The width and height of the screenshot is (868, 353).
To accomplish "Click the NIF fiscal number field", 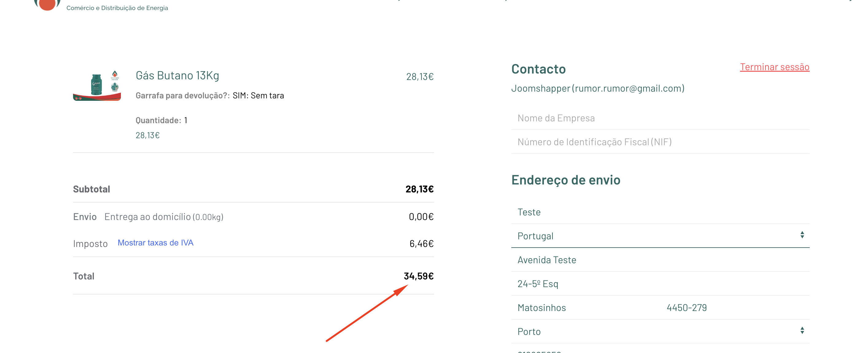I will coord(660,142).
